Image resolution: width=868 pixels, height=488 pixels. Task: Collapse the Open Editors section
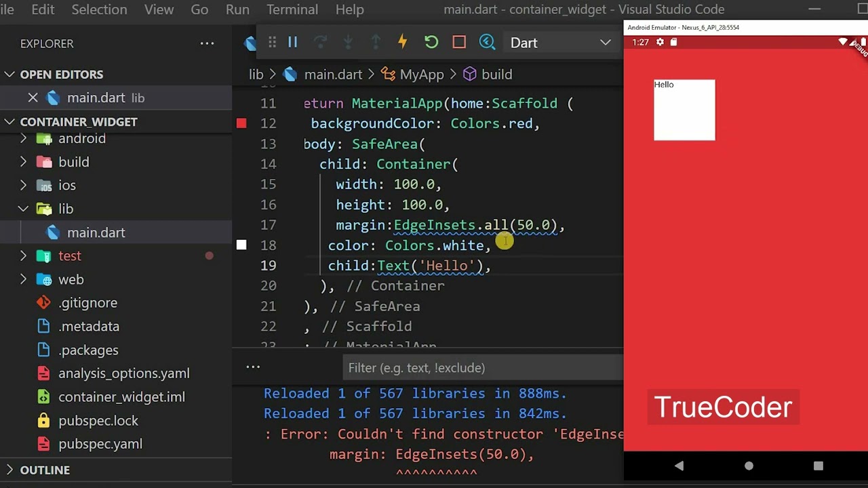coord(9,75)
